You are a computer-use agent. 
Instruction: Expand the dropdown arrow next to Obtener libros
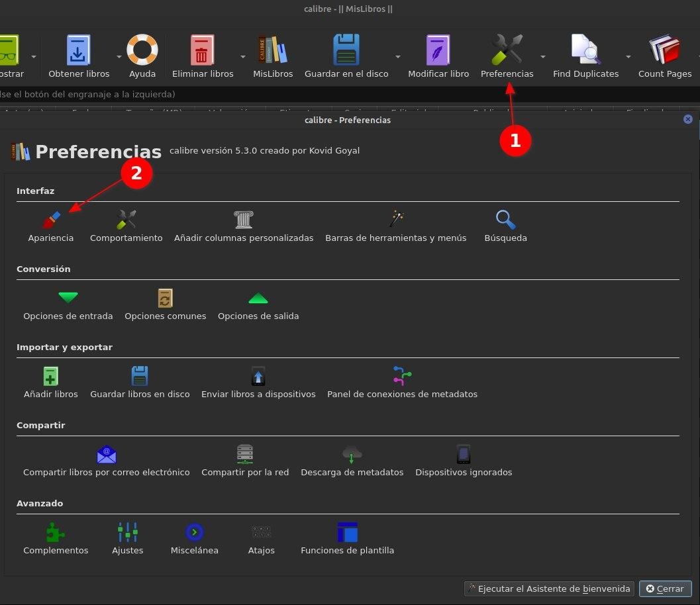tap(119, 57)
